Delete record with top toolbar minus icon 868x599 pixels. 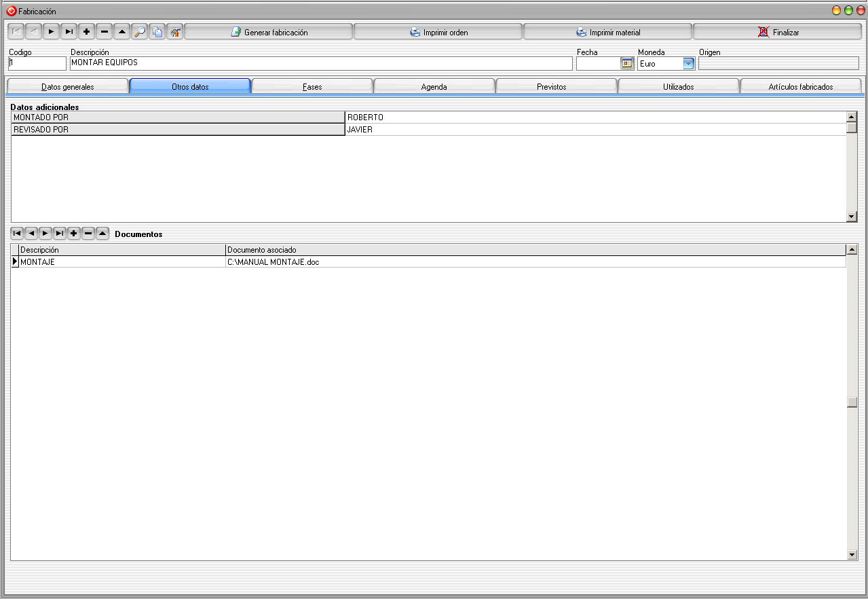[104, 32]
